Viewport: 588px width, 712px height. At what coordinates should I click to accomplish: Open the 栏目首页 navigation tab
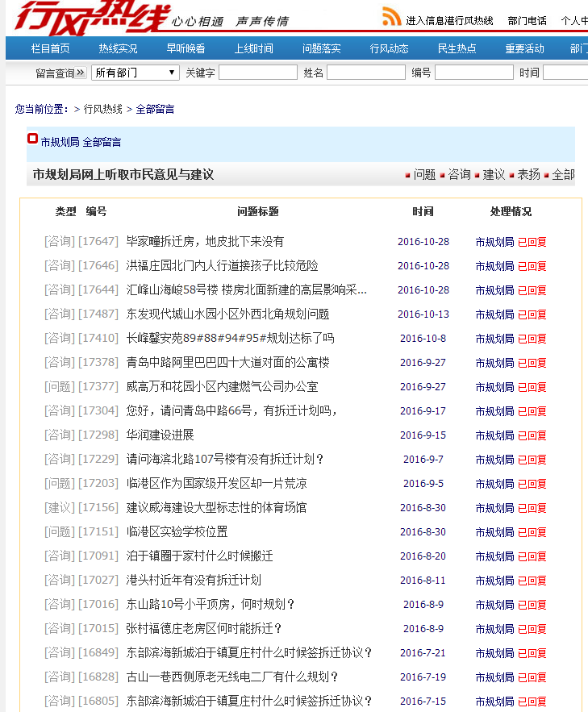51,48
